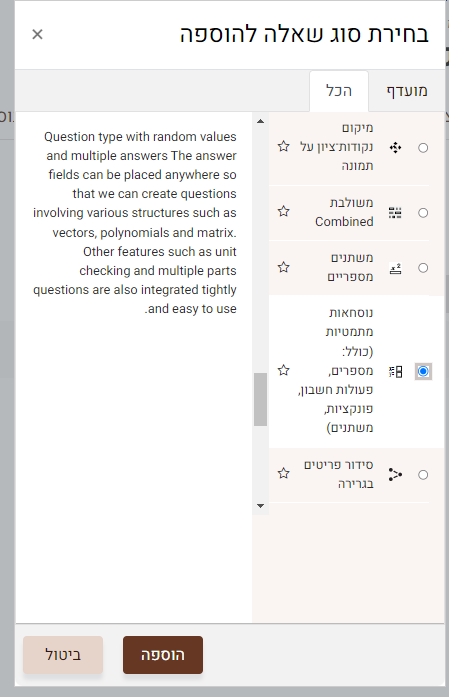Star the סידור פריטים בגרירה question type
This screenshot has height=697, width=449.
[284, 473]
